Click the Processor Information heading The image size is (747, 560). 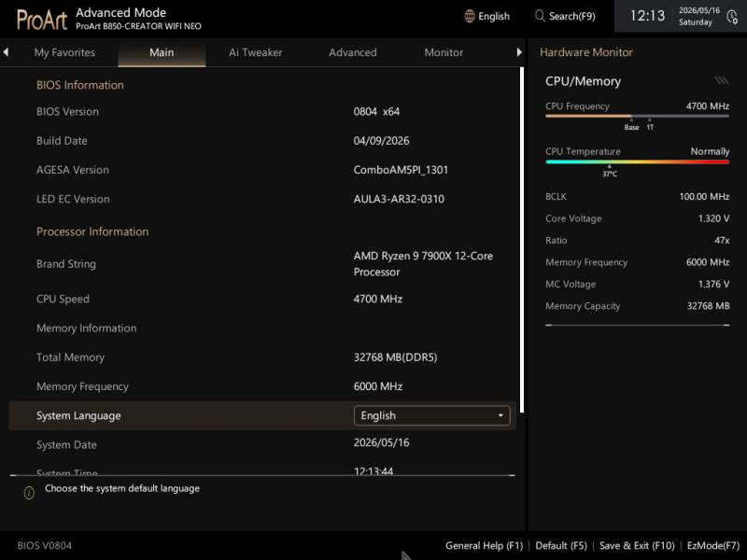92,231
